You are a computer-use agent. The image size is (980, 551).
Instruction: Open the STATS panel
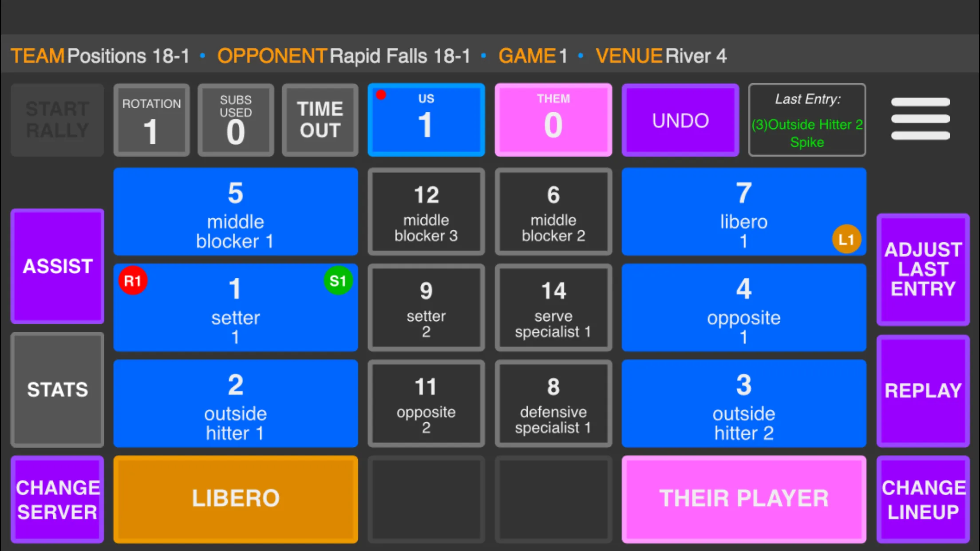pyautogui.click(x=57, y=389)
